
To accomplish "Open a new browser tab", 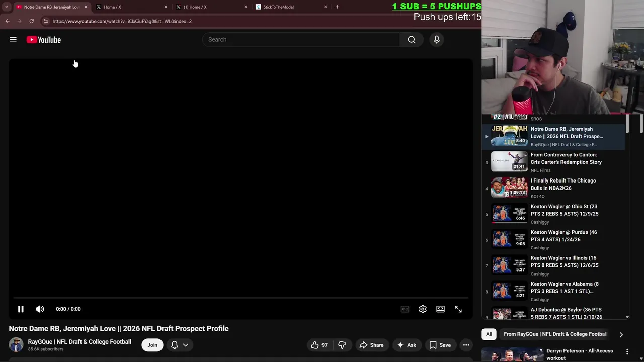I will [337, 7].
